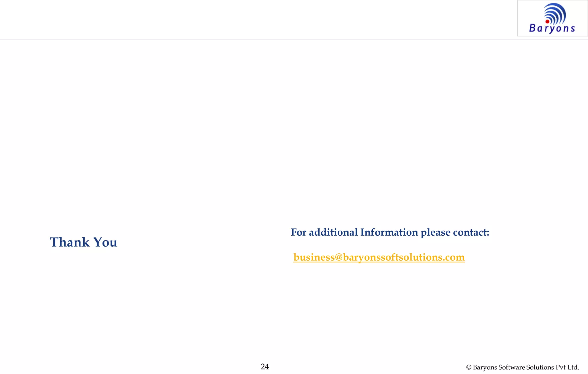The image size is (588, 374).
Task: Click the word contact: in the heading line
Action: pyautogui.click(x=471, y=232)
